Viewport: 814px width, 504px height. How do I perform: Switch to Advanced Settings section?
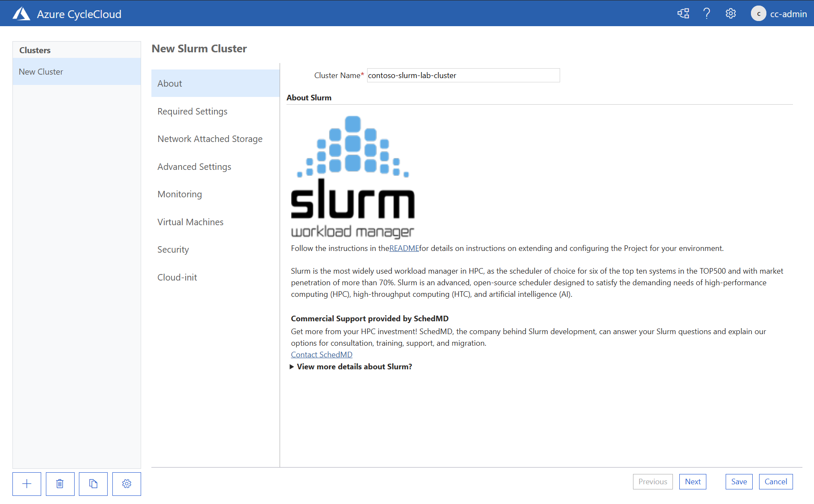[215, 166]
